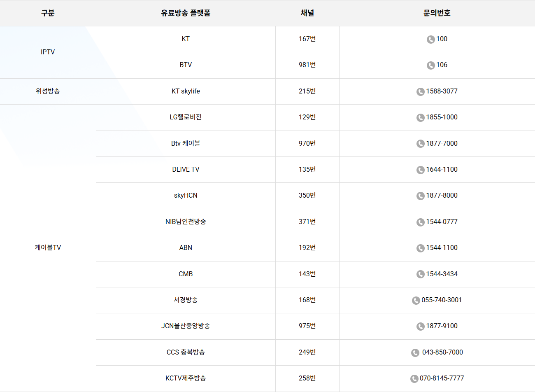Click channel number 350번
This screenshot has width=535, height=392.
pyautogui.click(x=307, y=196)
